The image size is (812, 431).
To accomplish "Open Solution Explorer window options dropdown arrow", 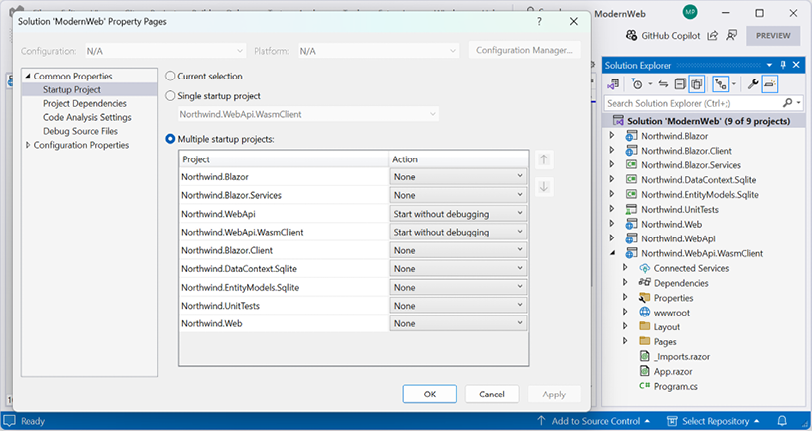I will point(770,65).
